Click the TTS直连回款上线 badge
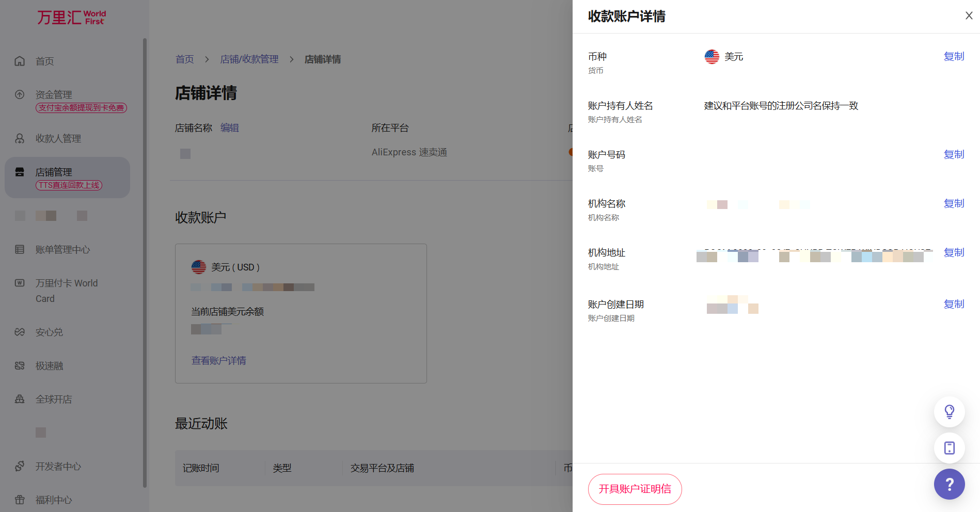 tap(69, 185)
